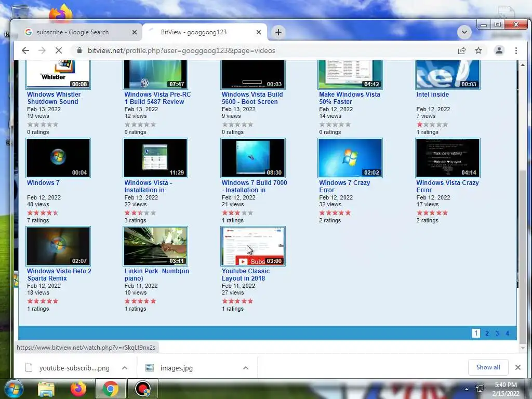This screenshot has height=399, width=532.
Task: Click the scrollbar up arrow
Action: tap(523, 65)
